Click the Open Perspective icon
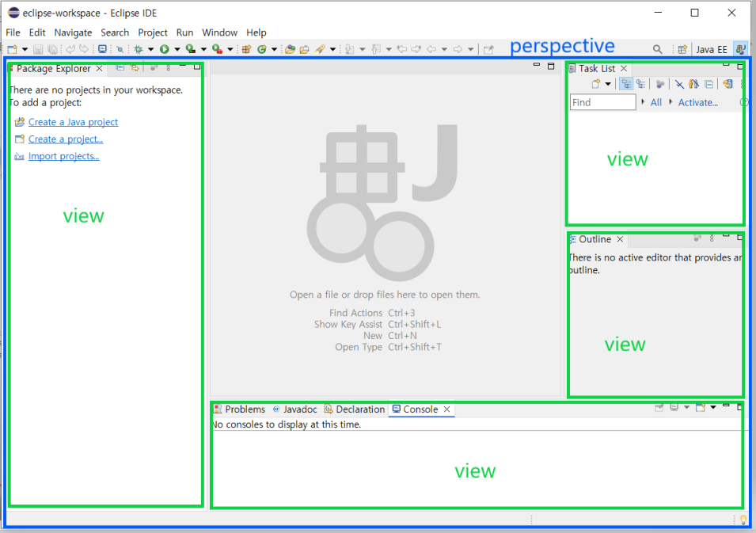Screen dimensions: 756x533 [682, 49]
